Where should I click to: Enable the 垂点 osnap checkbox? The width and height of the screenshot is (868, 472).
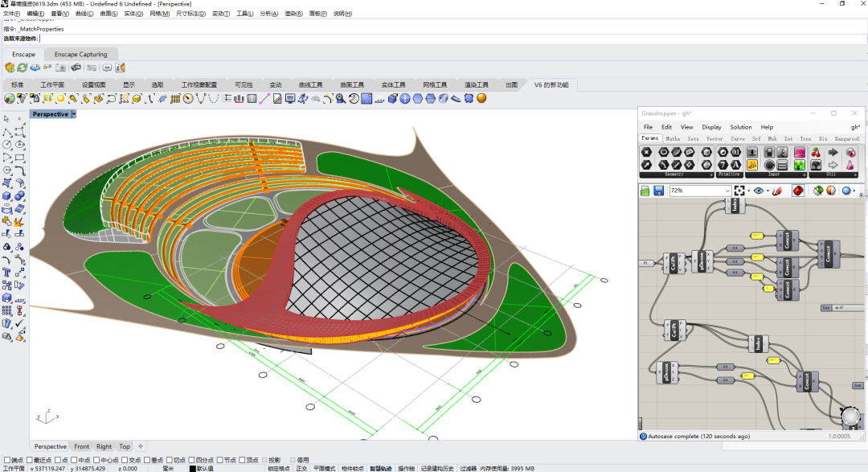(x=147, y=460)
